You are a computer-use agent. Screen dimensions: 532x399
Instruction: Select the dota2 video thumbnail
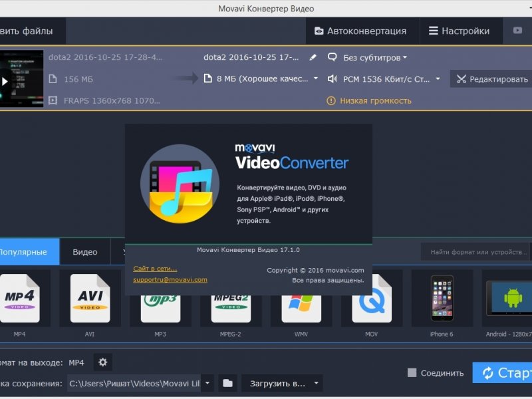tap(22, 78)
